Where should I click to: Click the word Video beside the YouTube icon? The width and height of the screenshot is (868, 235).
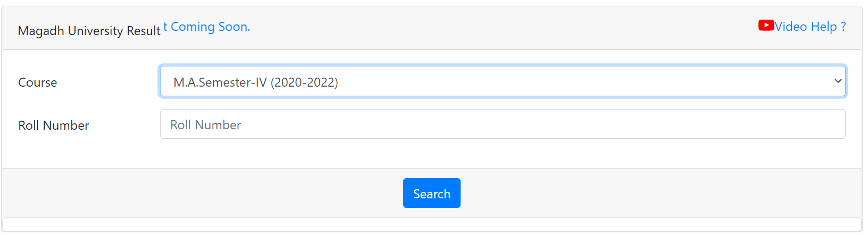pyautogui.click(x=790, y=27)
